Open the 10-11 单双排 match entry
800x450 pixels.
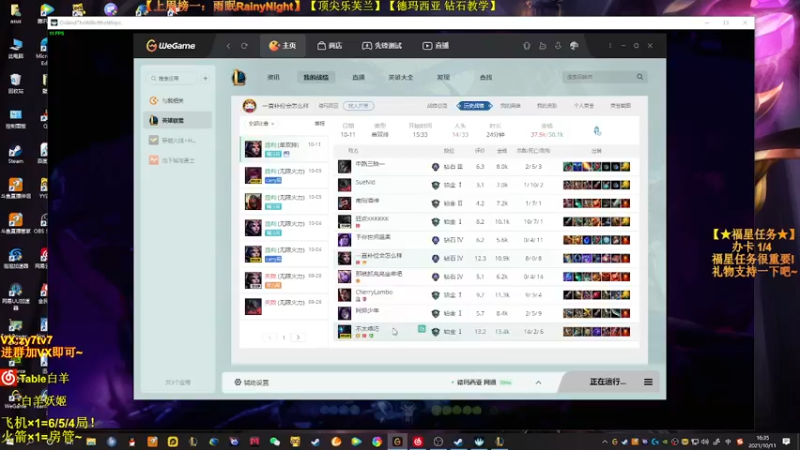coord(284,149)
